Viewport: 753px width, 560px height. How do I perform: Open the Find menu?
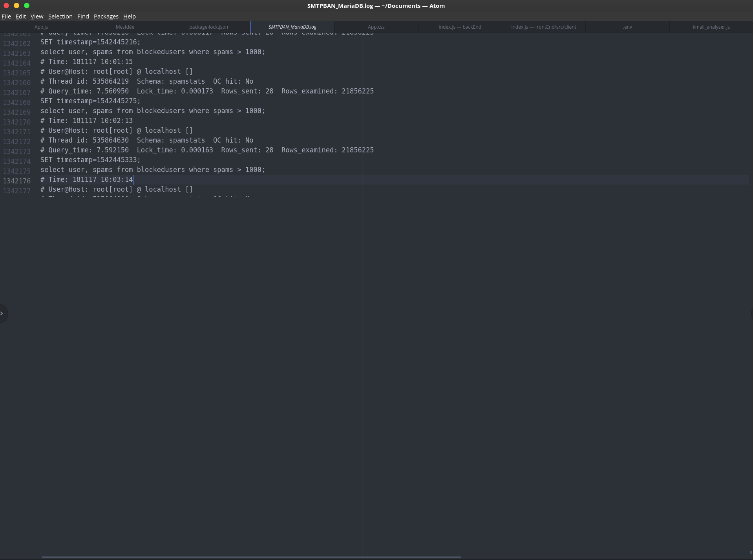pos(83,16)
